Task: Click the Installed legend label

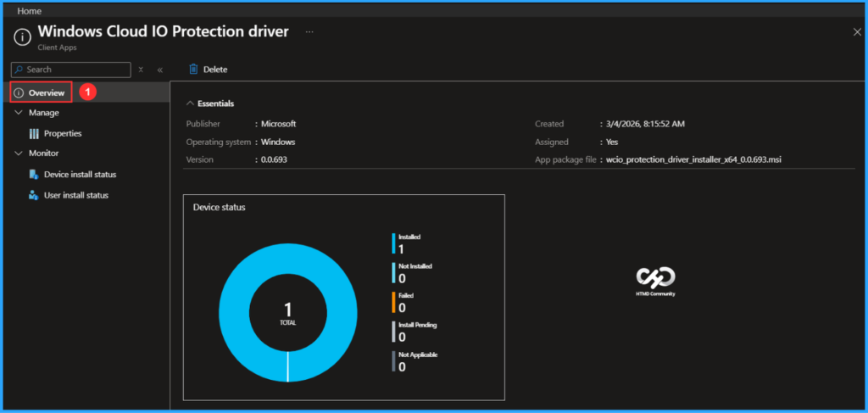Action: point(409,237)
